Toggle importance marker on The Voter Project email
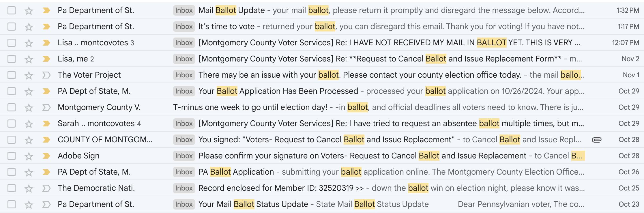Image resolution: width=644 pixels, height=213 pixels. coord(46,75)
